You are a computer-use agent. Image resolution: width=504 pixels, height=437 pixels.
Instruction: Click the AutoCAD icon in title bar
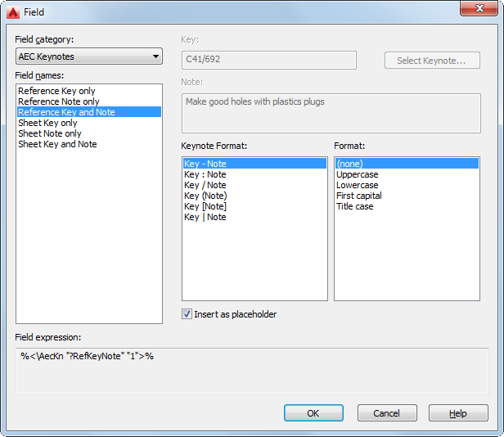click(13, 12)
